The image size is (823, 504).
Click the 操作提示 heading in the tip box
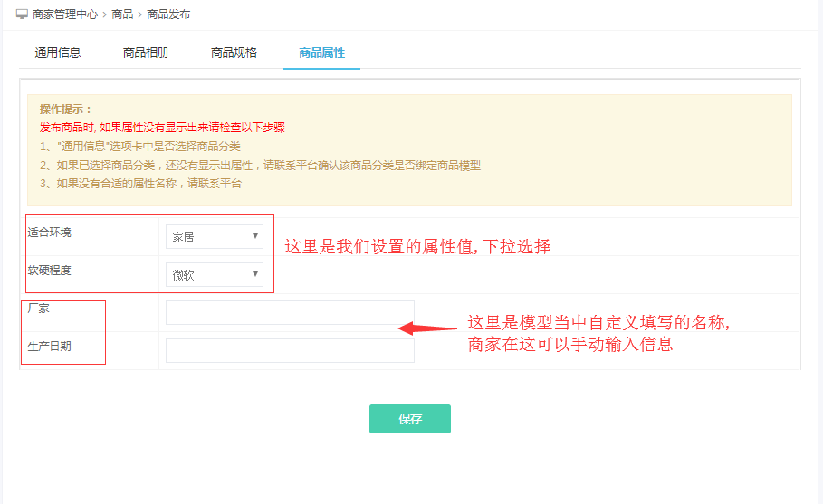pyautogui.click(x=66, y=109)
